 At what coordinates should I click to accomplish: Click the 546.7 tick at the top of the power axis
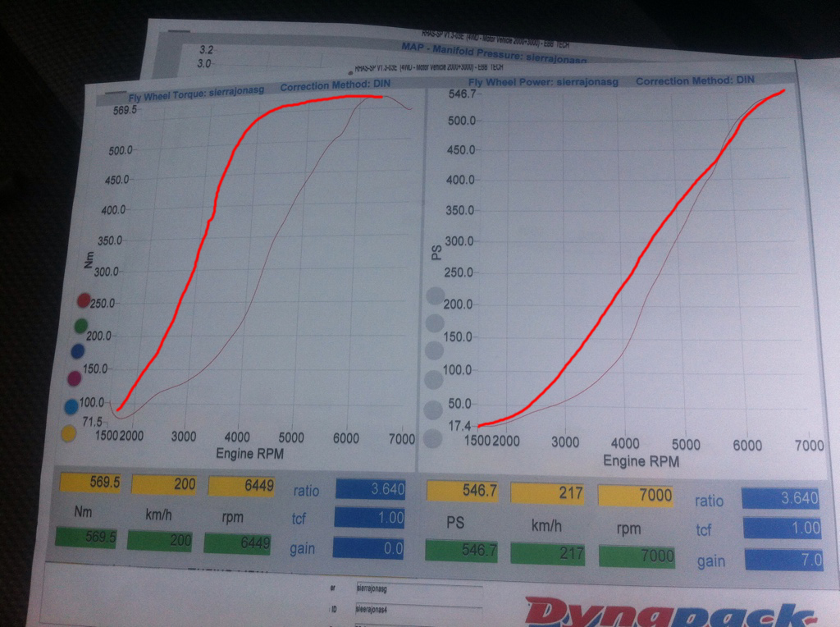pyautogui.click(x=462, y=94)
